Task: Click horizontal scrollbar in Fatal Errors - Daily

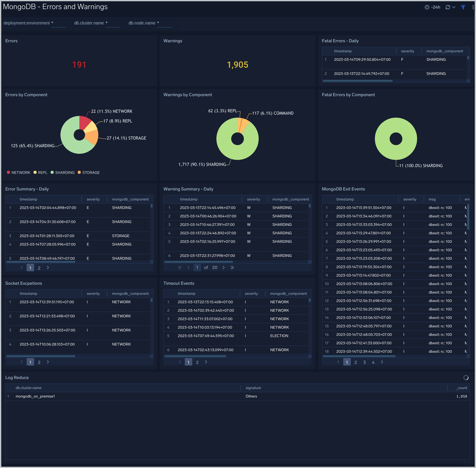Action: coord(358,81)
